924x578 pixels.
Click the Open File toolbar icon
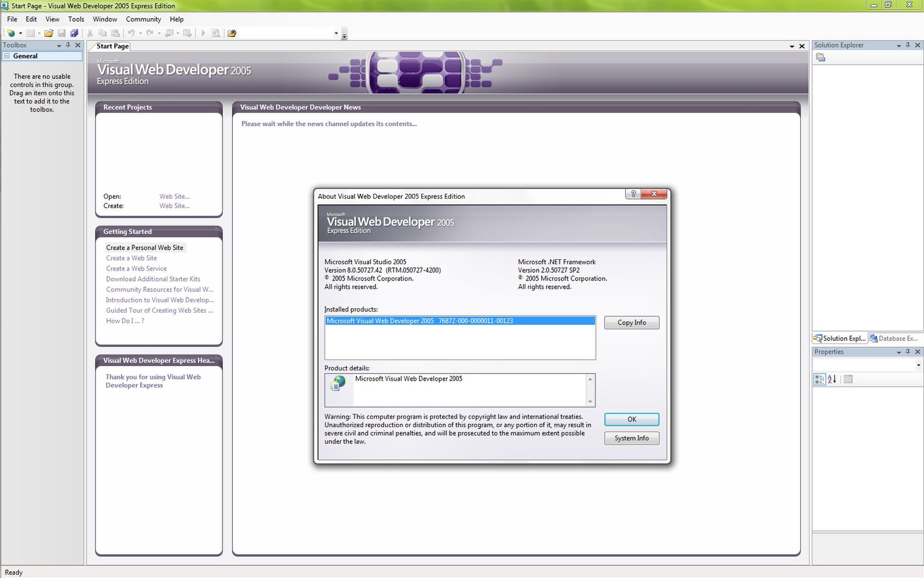click(49, 33)
